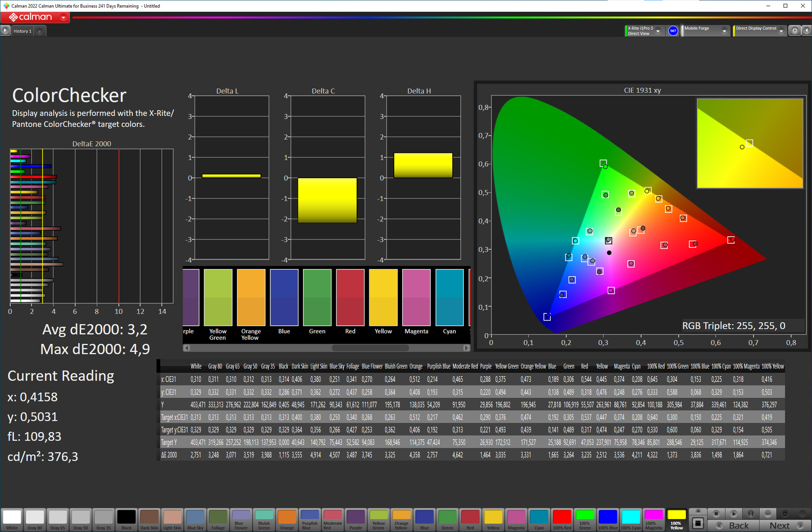
Task: Add a new history tab with the plus icon
Action: tap(39, 31)
